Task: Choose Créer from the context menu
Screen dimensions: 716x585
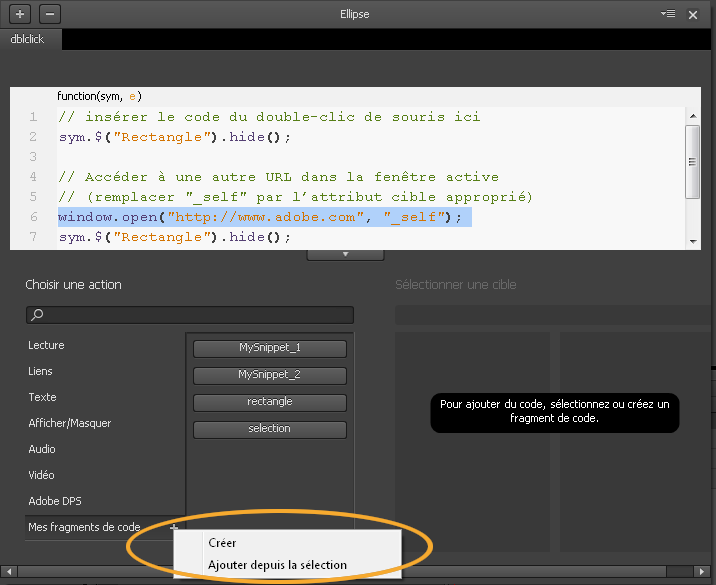Action: (222, 543)
